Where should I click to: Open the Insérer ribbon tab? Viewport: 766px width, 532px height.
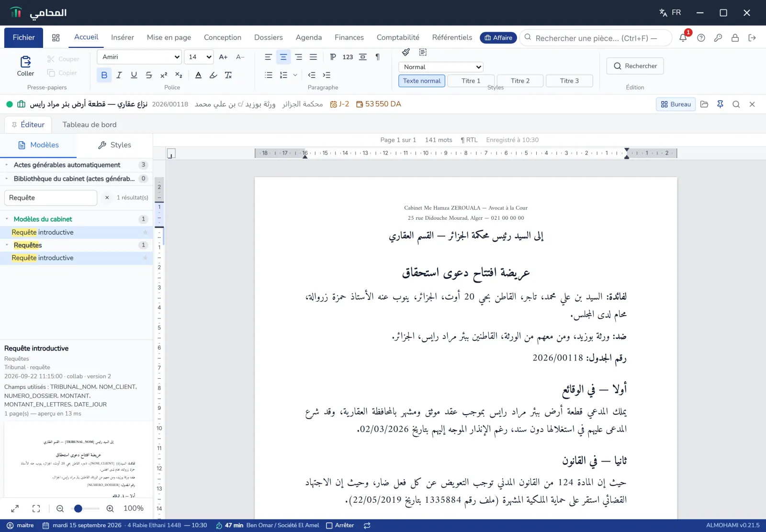(x=123, y=37)
